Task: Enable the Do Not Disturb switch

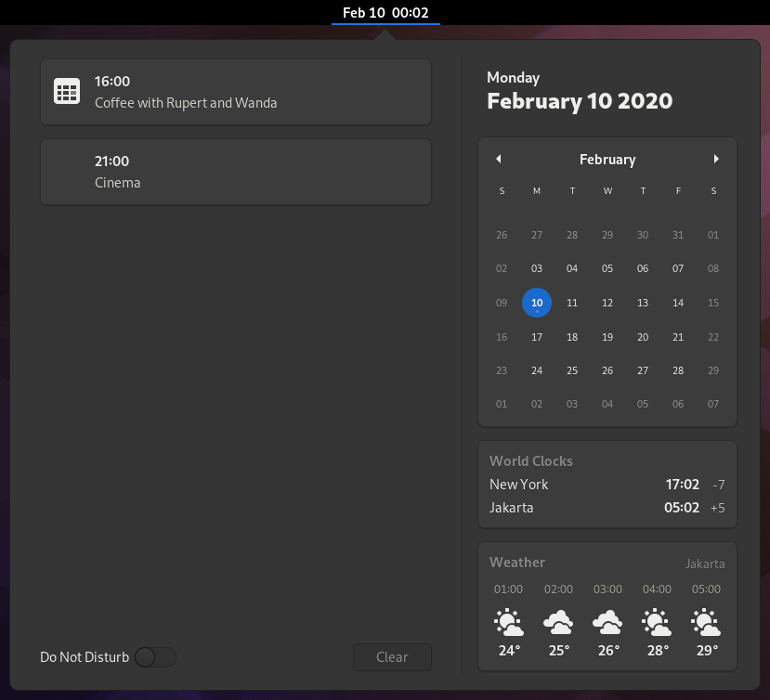Action: coord(155,657)
